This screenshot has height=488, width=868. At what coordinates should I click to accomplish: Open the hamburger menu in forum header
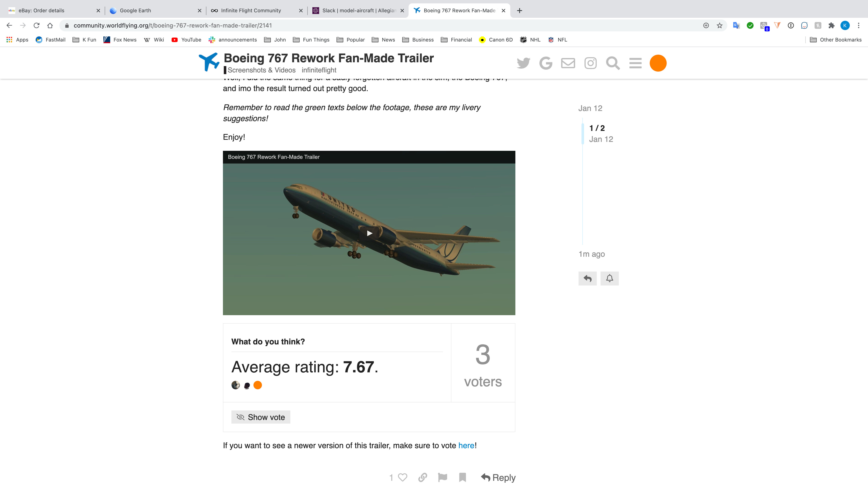[x=635, y=63]
